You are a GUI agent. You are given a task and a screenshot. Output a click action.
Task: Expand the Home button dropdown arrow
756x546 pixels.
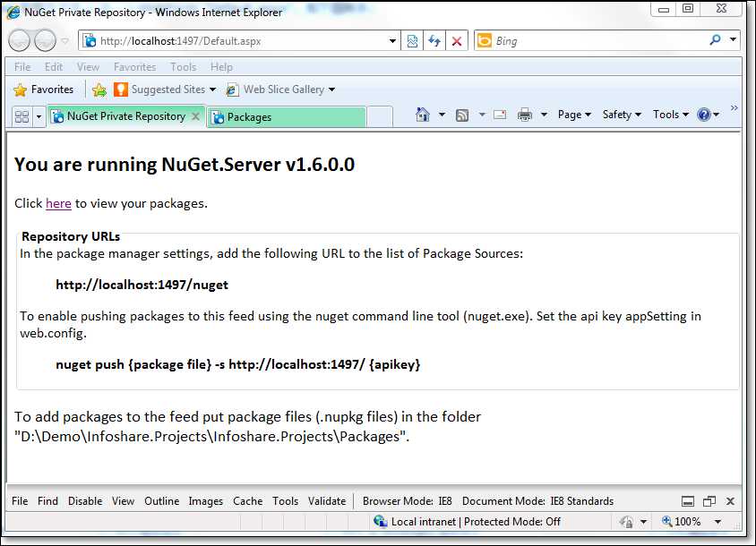pyautogui.click(x=442, y=115)
